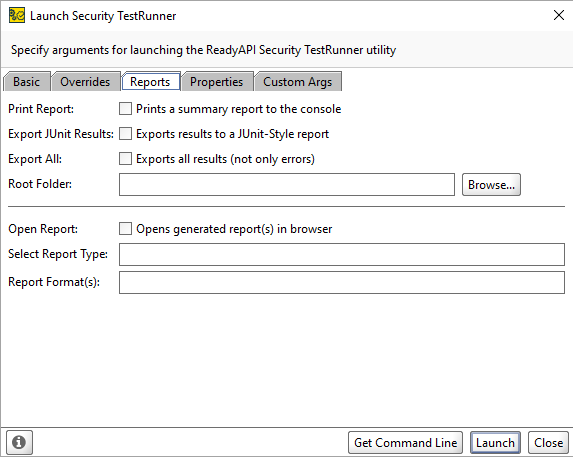The image size is (573, 457).
Task: Click the Close button
Action: pos(548,442)
